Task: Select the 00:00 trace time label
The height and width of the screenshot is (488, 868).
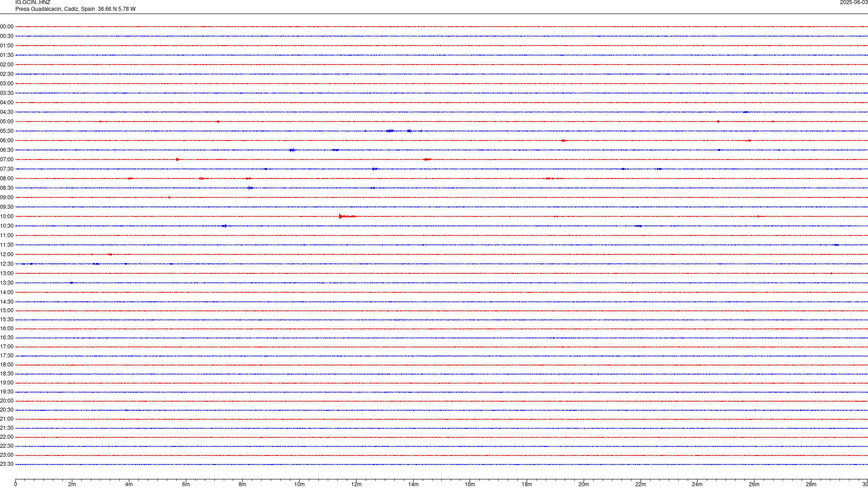Action: 7,27
